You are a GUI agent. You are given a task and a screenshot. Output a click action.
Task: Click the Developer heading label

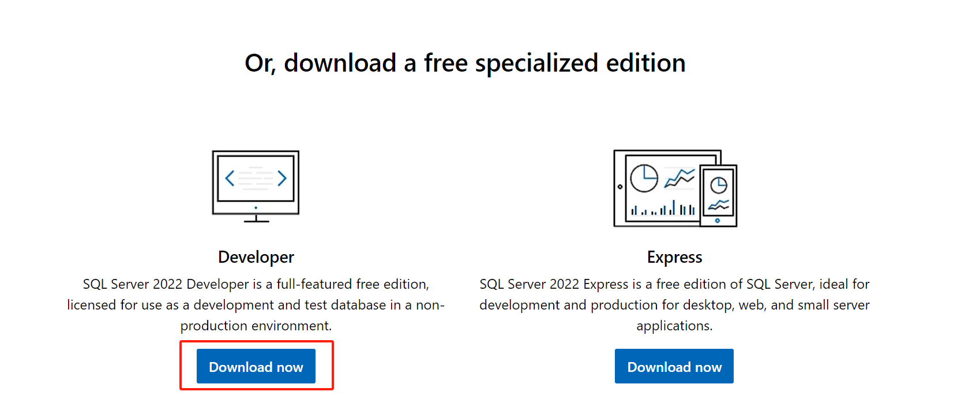[x=256, y=256]
